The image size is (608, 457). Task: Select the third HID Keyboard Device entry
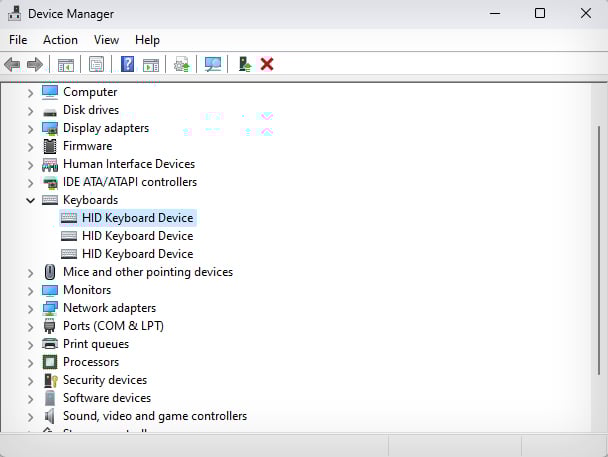pyautogui.click(x=127, y=254)
